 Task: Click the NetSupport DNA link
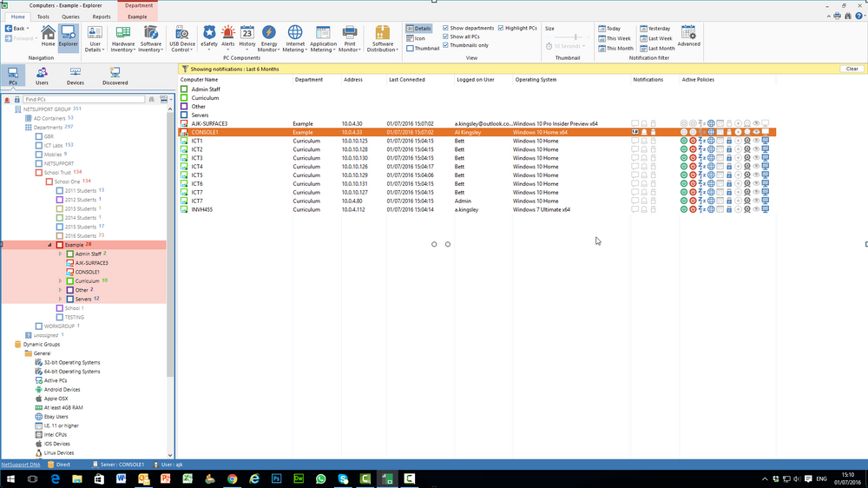(21, 465)
